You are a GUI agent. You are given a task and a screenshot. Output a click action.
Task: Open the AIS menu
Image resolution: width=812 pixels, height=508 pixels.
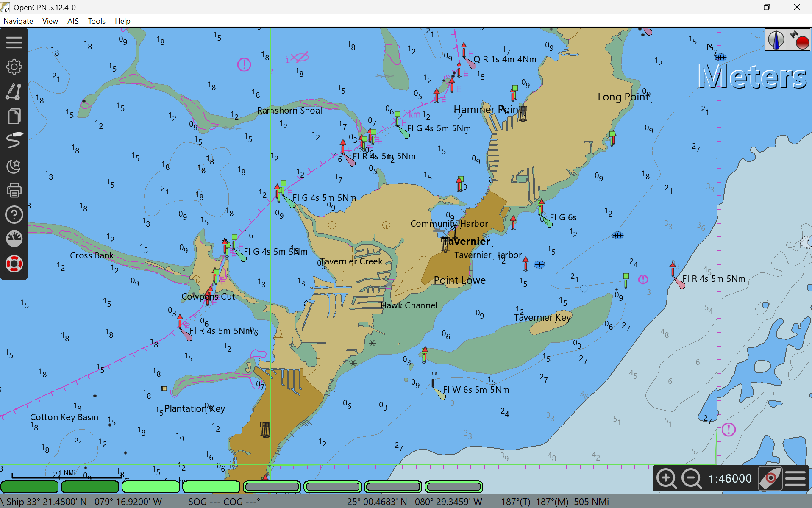(x=73, y=21)
